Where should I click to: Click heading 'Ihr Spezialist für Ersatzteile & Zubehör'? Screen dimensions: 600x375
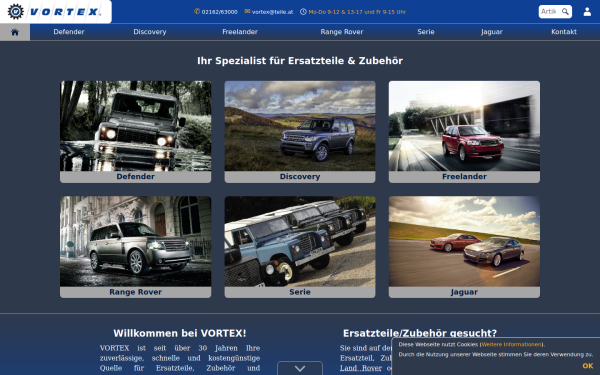pos(300,61)
